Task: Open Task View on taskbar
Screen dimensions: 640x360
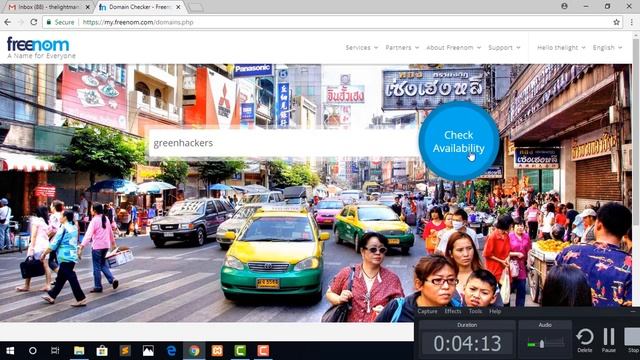Action: click(x=55, y=351)
